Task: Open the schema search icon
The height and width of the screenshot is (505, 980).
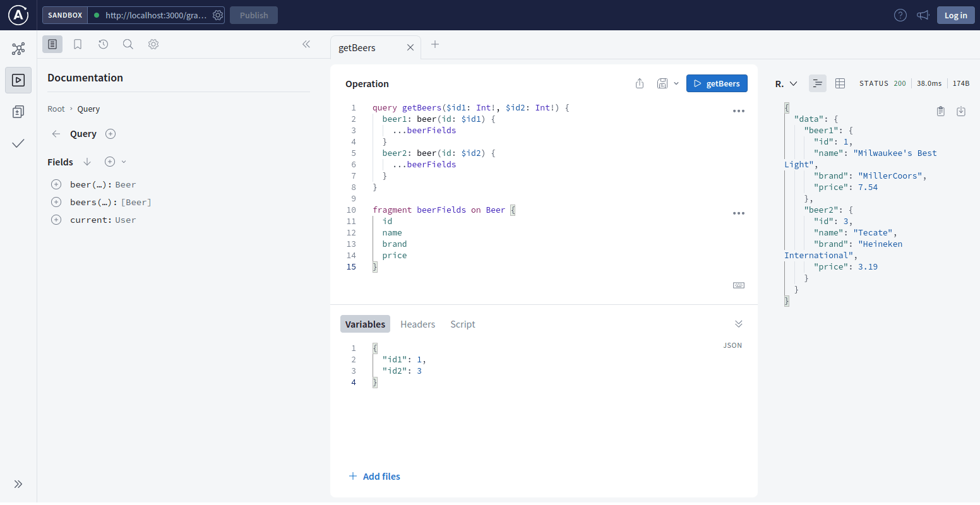Action: [x=128, y=44]
